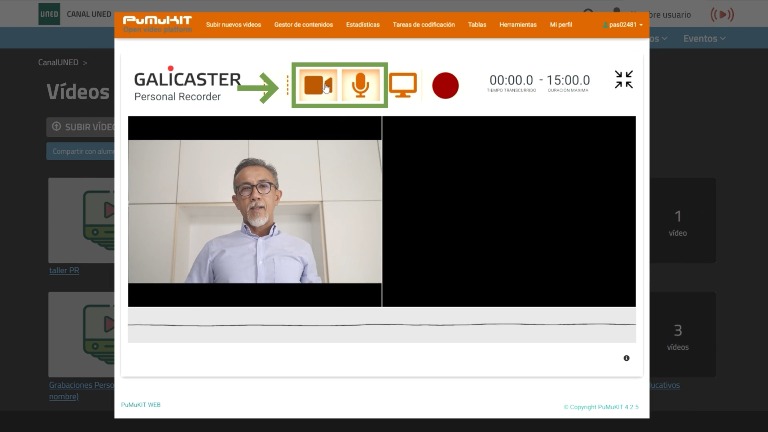The image size is (768, 432).
Task: Expand the pas02481 user dropdown
Action: coord(623,24)
